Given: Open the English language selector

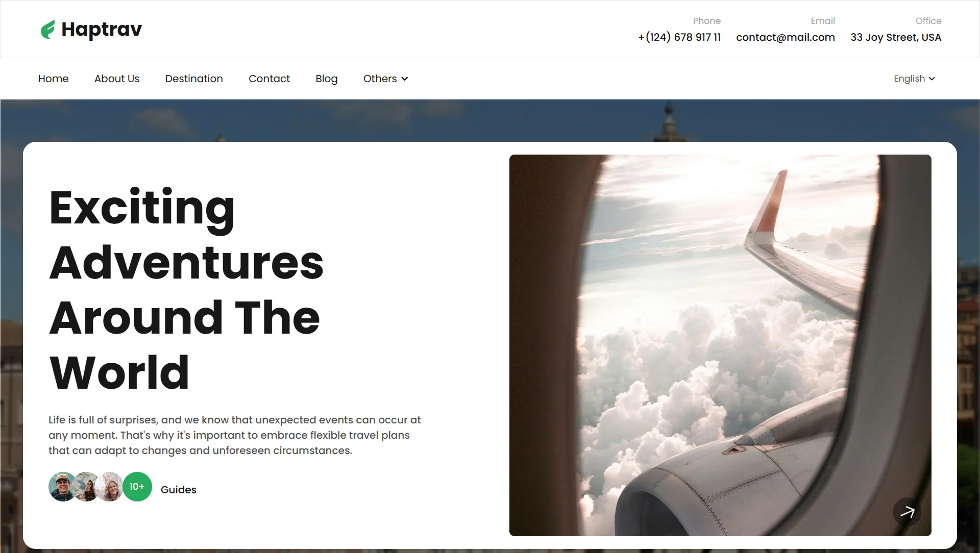Looking at the screenshot, I should coord(914,79).
